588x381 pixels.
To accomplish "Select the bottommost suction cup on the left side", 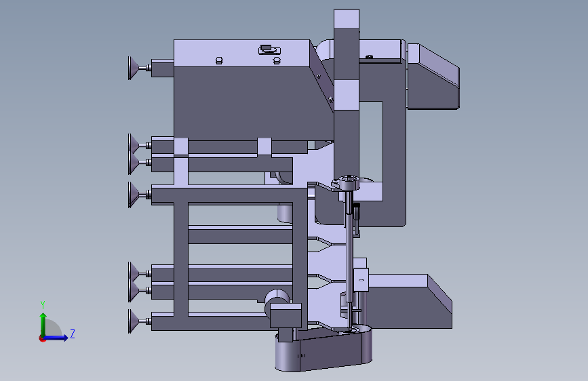I will (134, 321).
